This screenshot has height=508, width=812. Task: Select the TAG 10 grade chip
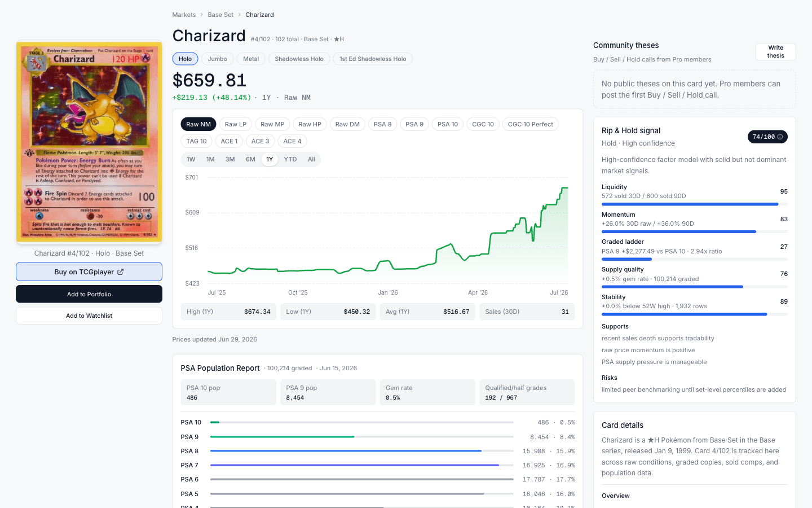pyautogui.click(x=196, y=141)
